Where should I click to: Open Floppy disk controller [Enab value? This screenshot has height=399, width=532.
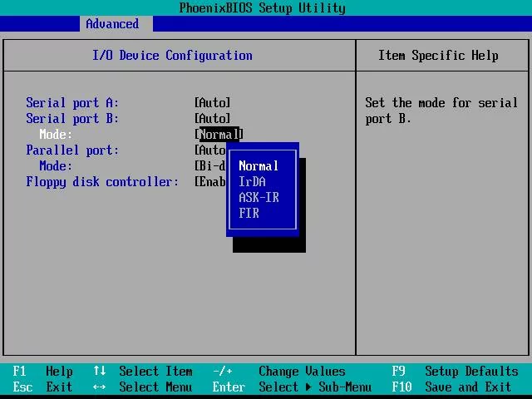[210, 181]
